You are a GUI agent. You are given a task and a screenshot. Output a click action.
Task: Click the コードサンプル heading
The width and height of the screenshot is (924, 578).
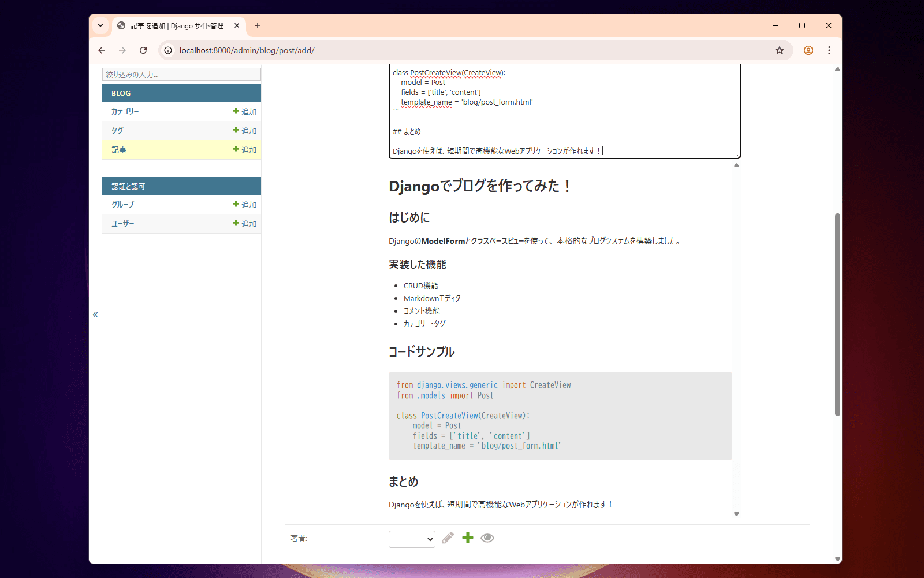click(x=422, y=351)
